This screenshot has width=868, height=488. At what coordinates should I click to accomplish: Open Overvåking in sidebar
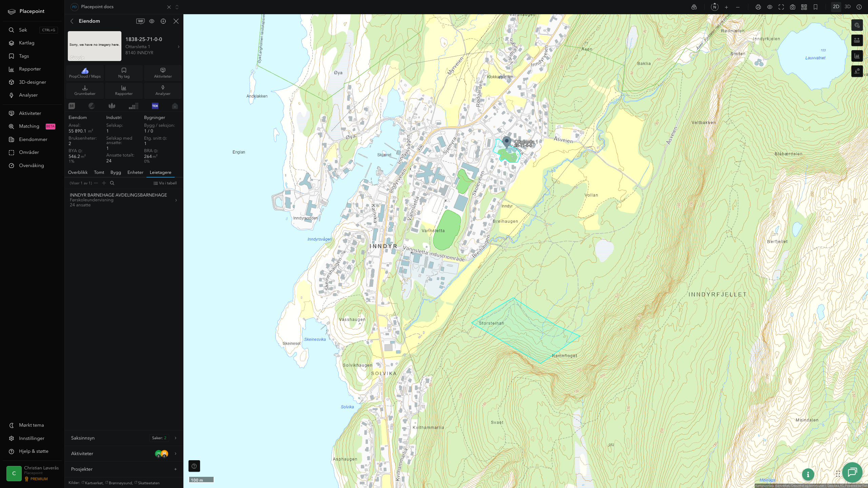[33, 165]
